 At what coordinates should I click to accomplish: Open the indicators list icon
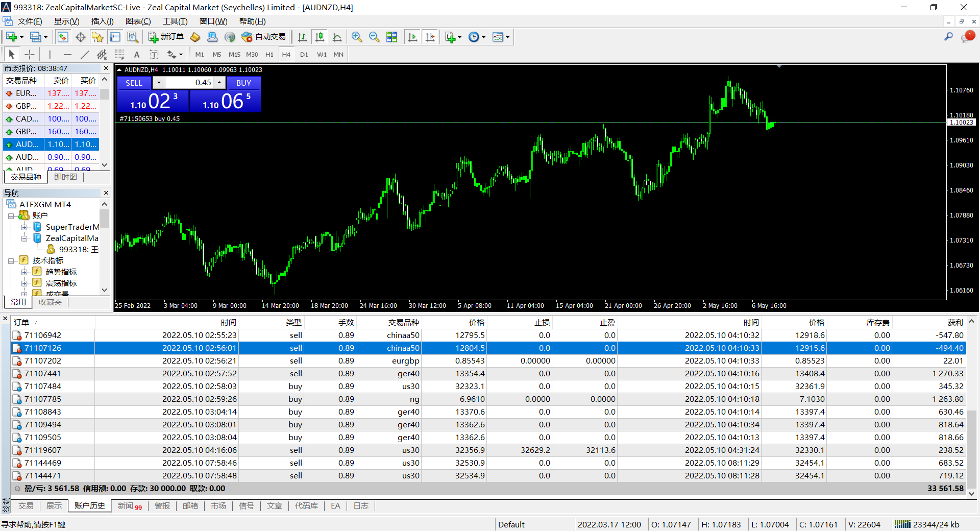click(450, 37)
